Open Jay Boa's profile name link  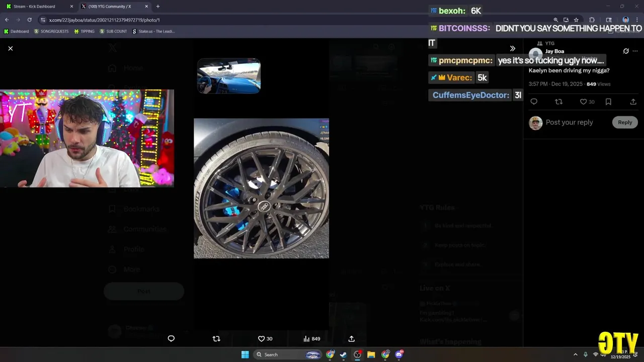click(x=554, y=51)
